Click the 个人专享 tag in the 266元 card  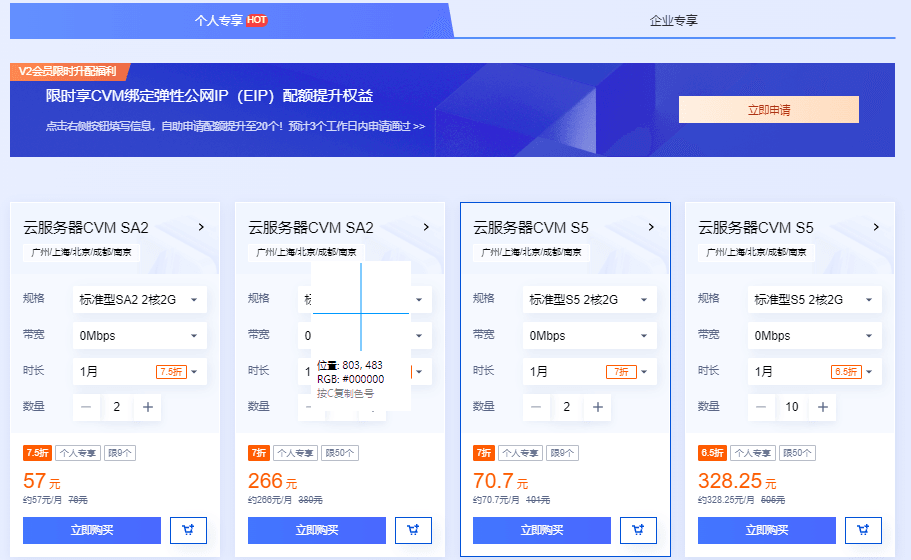click(296, 453)
